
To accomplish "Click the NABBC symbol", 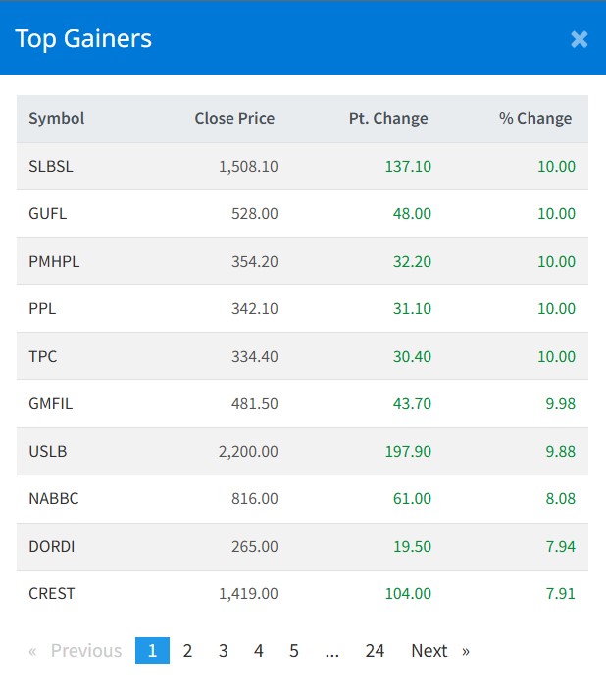I will [54, 499].
